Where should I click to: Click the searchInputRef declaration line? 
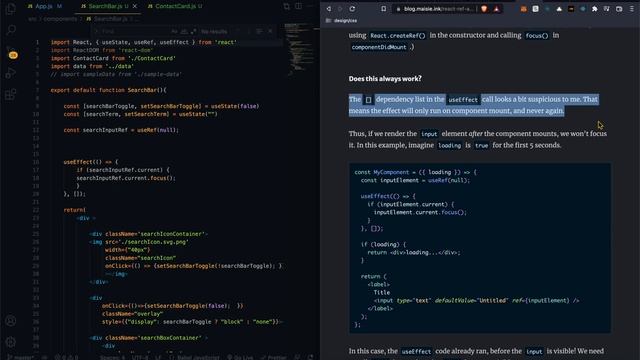(x=121, y=130)
